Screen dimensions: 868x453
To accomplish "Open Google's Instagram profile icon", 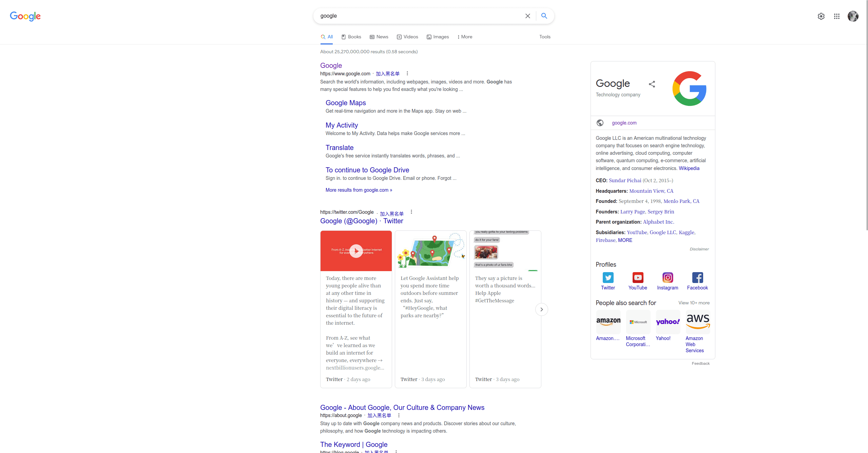I will pos(668,278).
